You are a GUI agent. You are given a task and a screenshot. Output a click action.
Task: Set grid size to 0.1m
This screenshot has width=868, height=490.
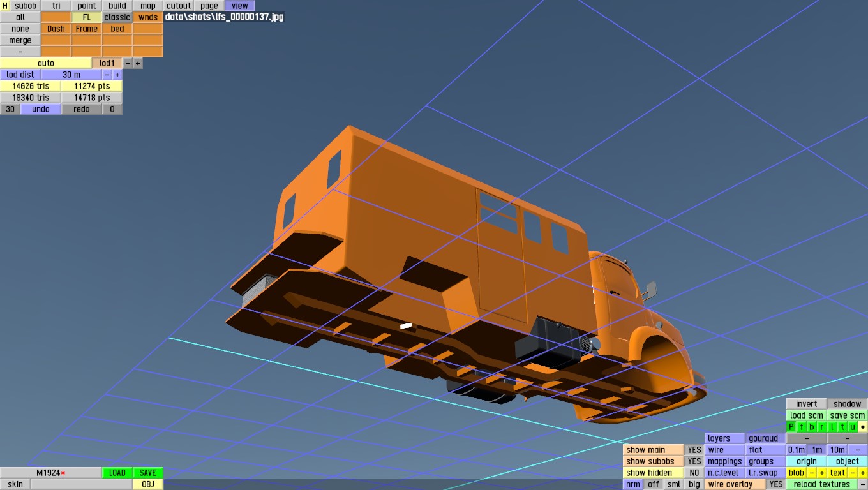(x=797, y=450)
